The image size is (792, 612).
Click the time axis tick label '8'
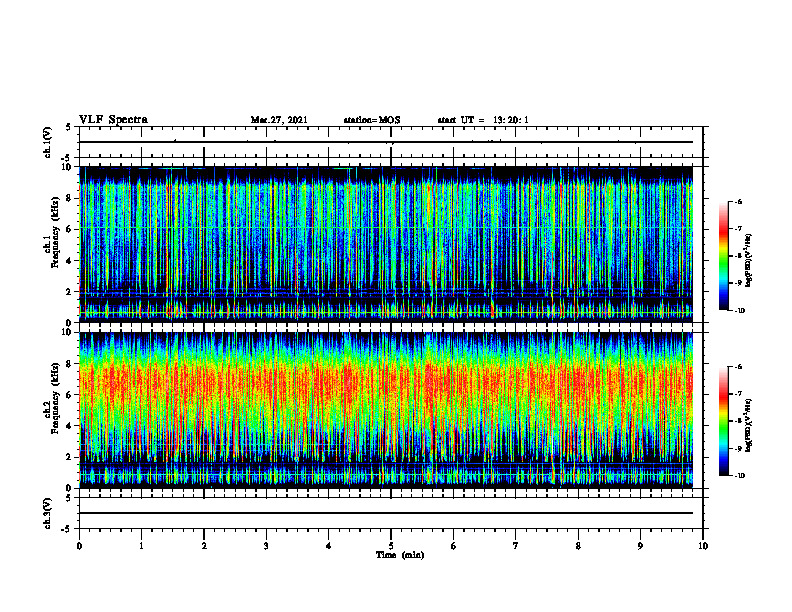coord(578,546)
